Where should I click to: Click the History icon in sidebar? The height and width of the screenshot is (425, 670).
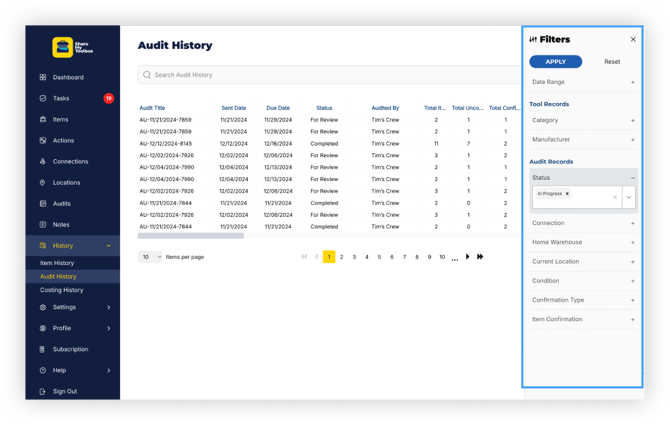[x=43, y=246]
